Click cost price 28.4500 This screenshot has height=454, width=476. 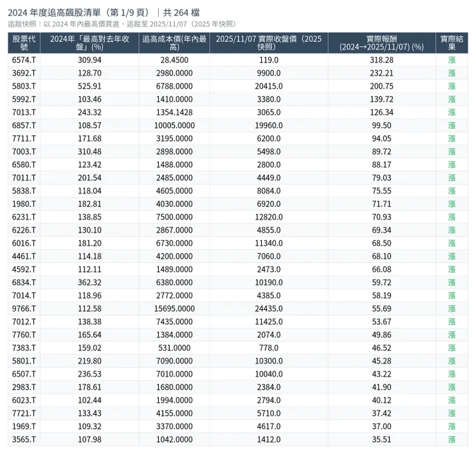click(x=174, y=60)
